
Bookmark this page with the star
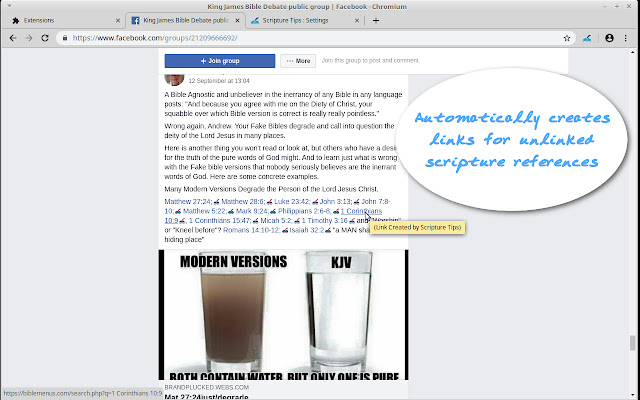click(567, 38)
